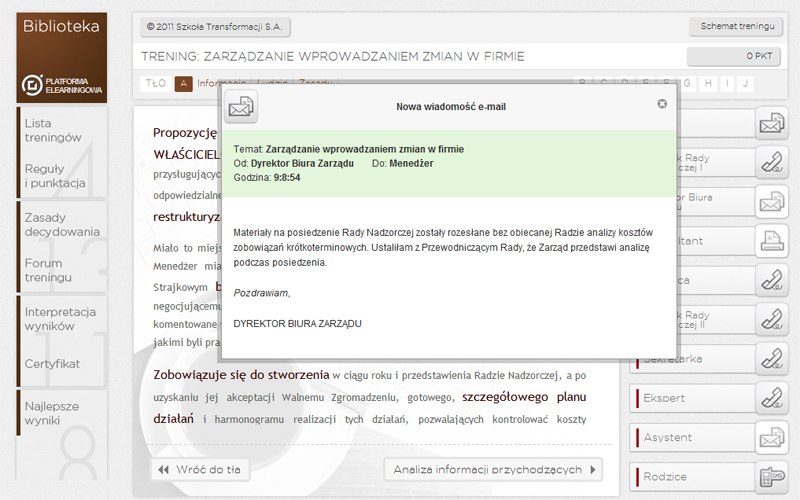Click the 0 PKT score indicator
The image size is (800, 500).
[734, 56]
